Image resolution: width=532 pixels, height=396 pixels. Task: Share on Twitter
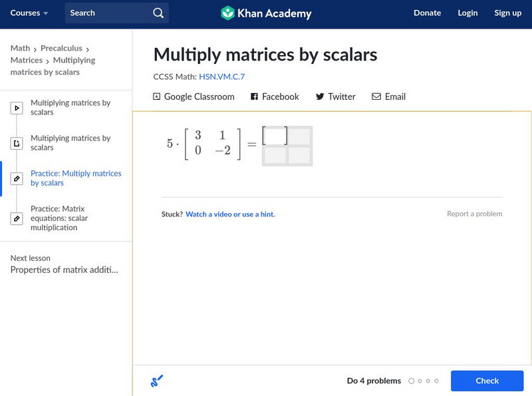[x=335, y=97]
